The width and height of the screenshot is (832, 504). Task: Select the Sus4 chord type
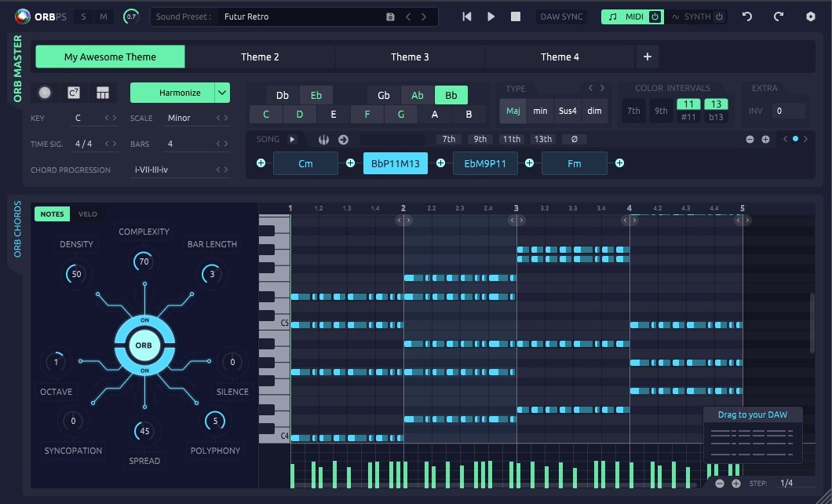pos(567,111)
